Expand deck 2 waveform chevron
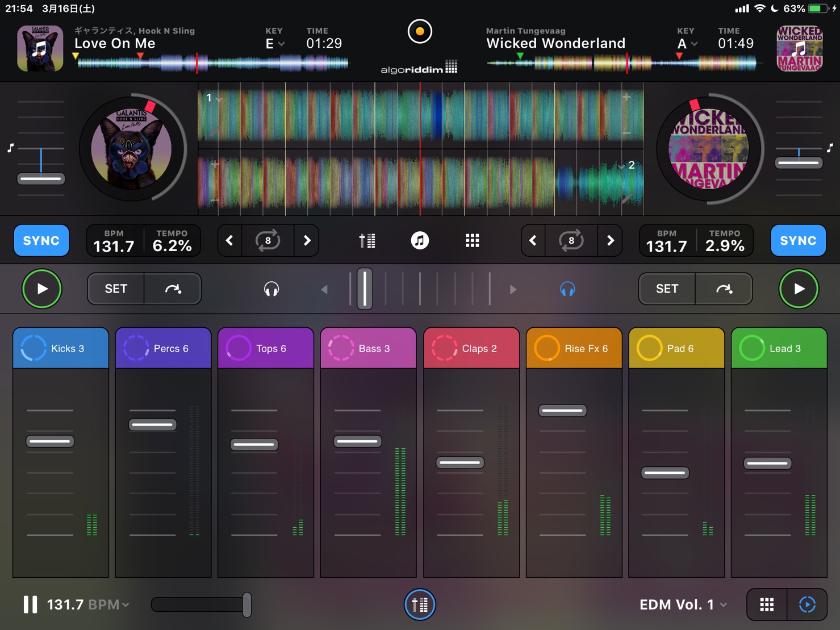840x630 pixels. [x=620, y=166]
